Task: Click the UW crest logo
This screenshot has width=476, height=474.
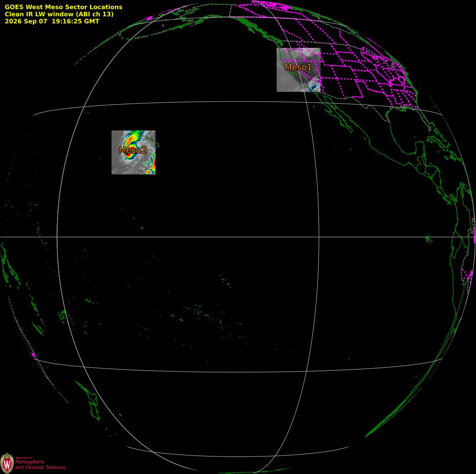Action: (7, 463)
